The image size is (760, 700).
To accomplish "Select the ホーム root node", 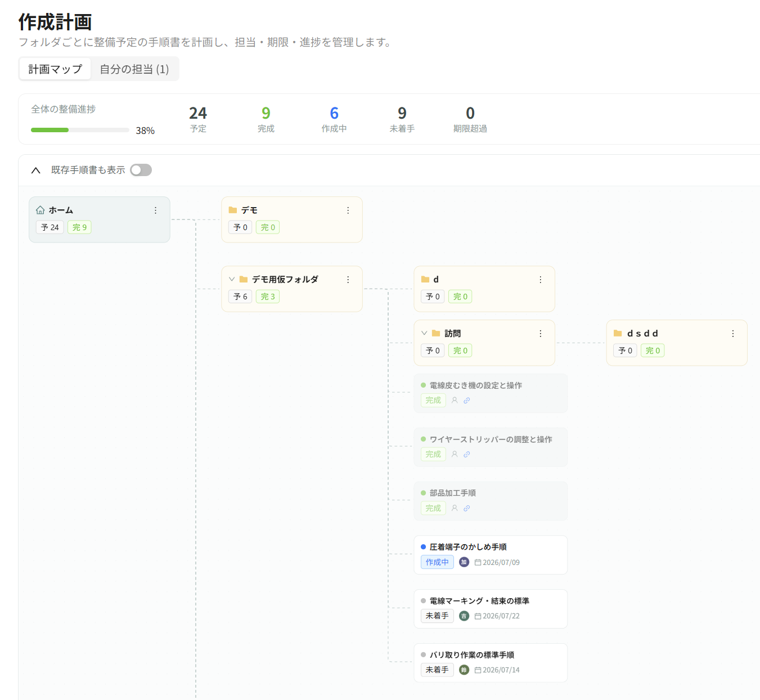I will click(x=100, y=219).
